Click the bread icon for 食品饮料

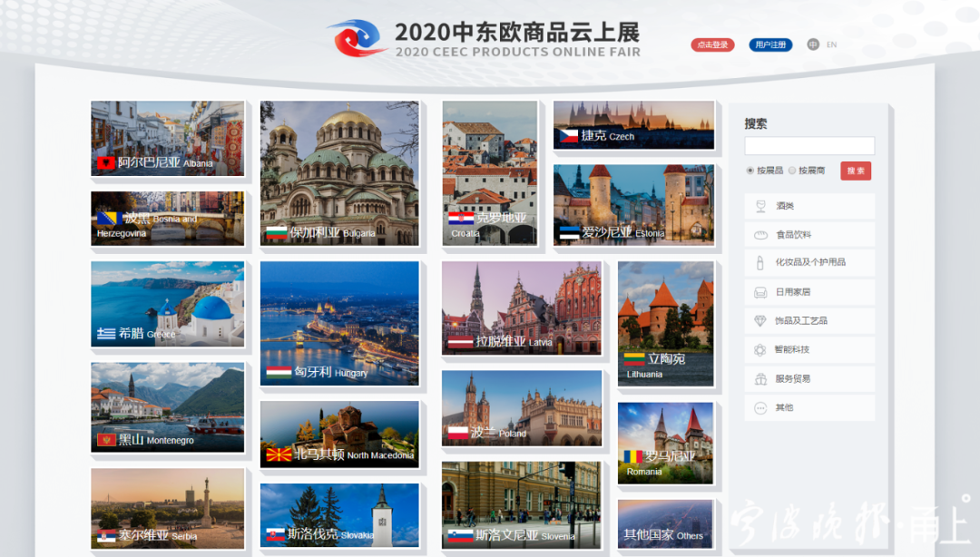[760, 235]
